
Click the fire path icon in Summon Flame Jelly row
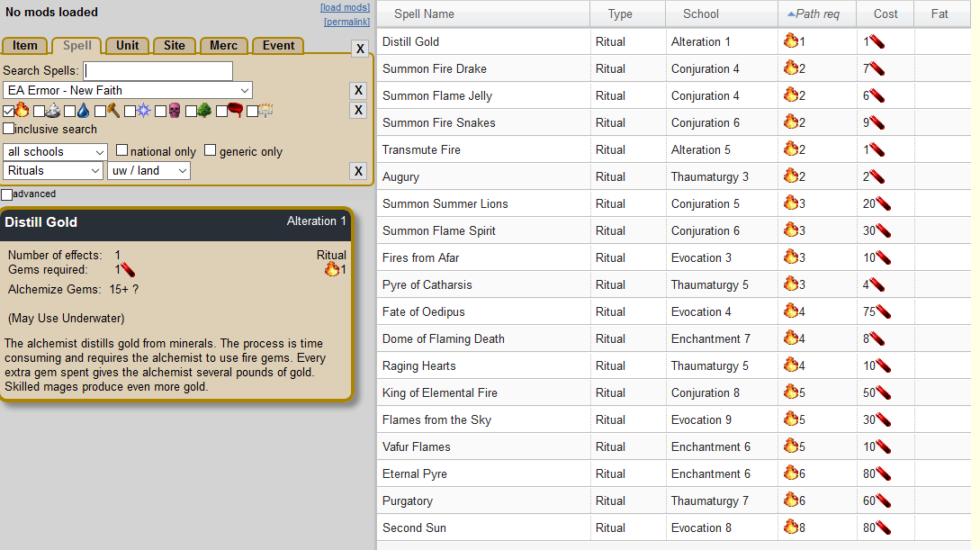(791, 95)
